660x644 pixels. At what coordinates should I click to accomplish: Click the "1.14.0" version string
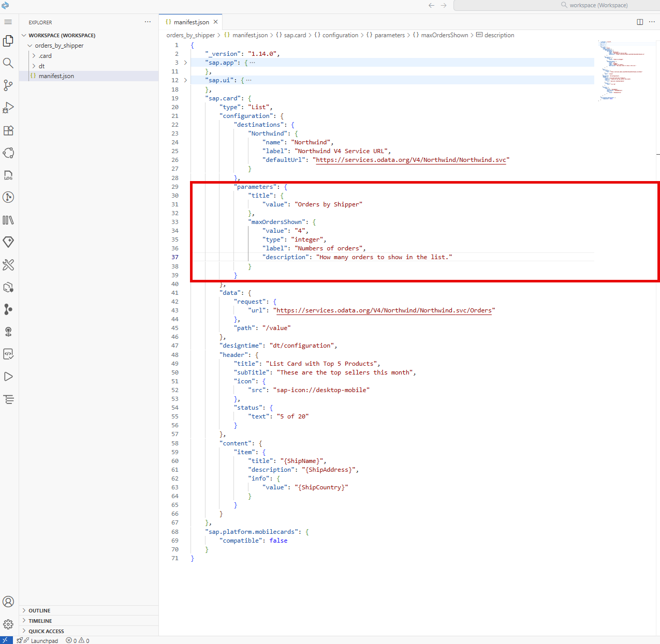point(262,54)
